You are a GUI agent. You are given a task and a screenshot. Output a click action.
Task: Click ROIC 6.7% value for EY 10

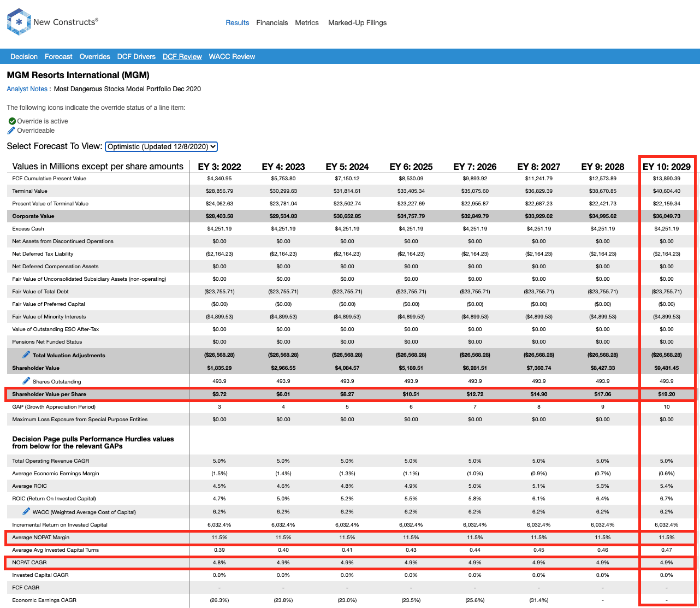coord(667,499)
